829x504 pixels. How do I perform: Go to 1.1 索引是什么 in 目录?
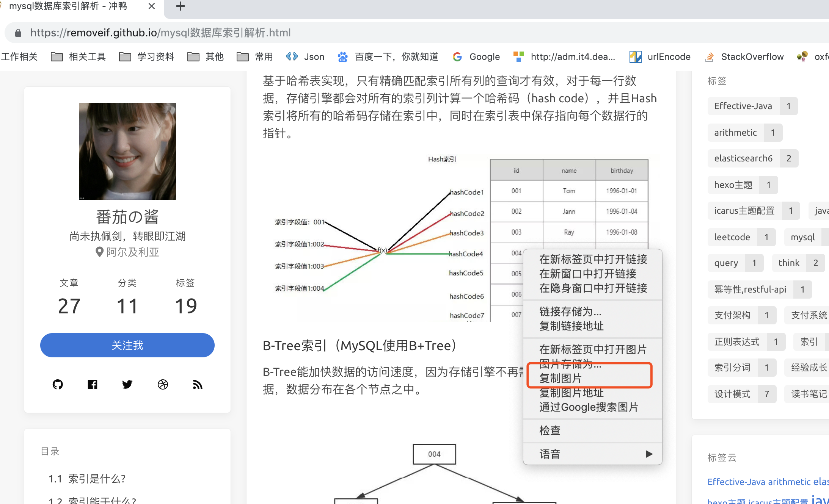[87, 479]
